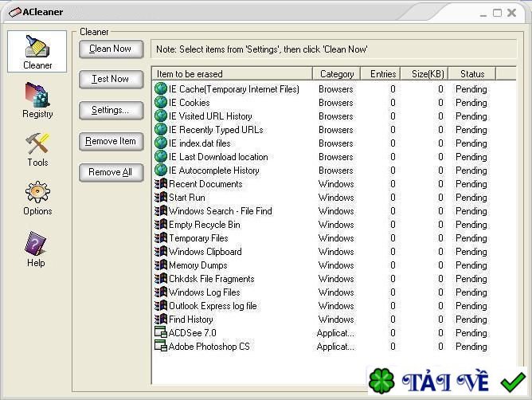Click the globe icon beside IE Autocomplete History
This screenshot has width=532, height=400.
(x=161, y=170)
